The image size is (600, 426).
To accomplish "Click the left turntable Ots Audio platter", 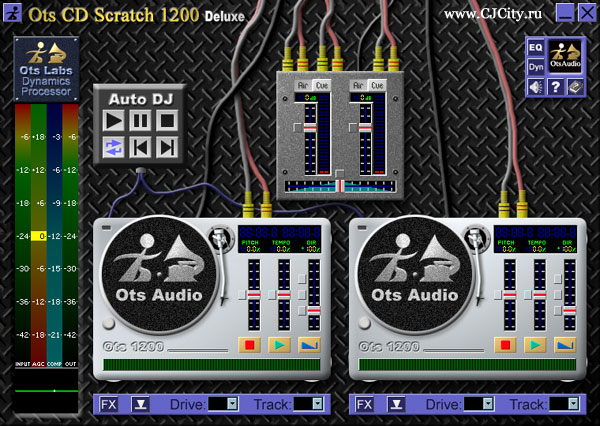I will coord(159,275).
